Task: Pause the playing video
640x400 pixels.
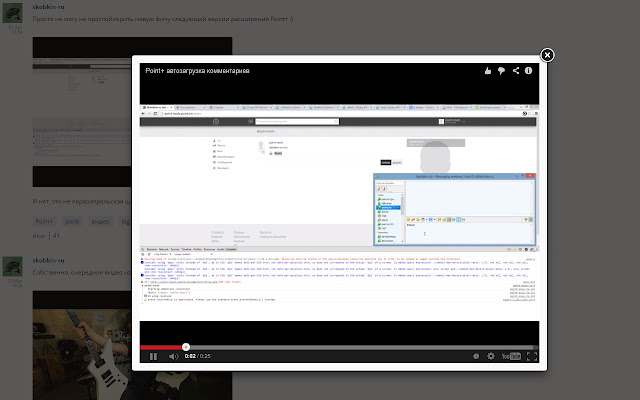Action: [153, 356]
